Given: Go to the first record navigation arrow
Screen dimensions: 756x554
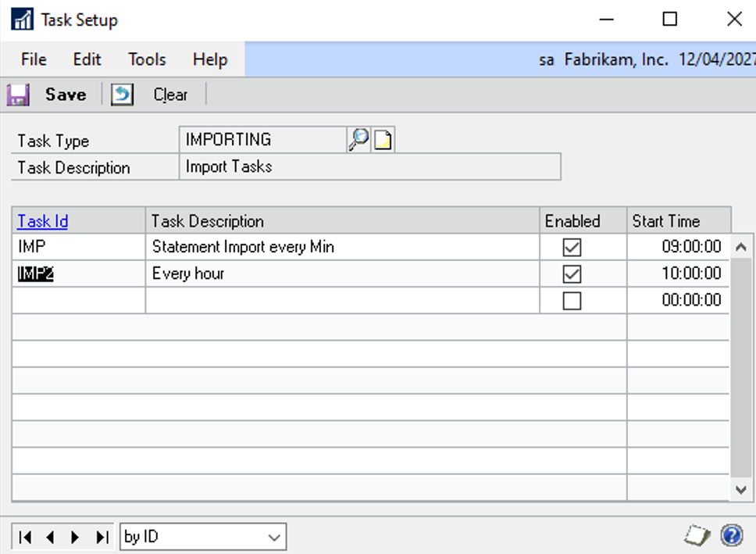Looking at the screenshot, I should (25, 538).
